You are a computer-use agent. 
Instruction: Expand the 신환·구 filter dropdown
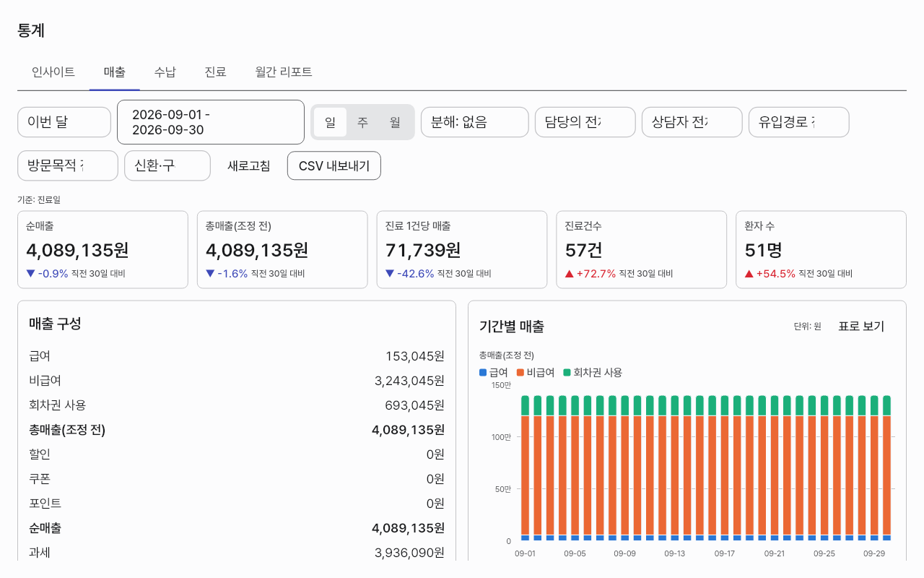click(x=167, y=165)
